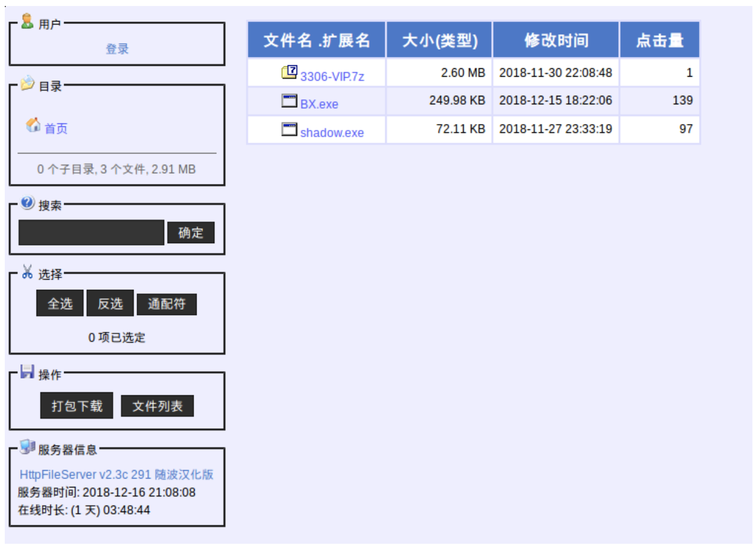This screenshot has height=545, width=756.
Task: Sort by 修改时间 column header
Action: pos(557,40)
